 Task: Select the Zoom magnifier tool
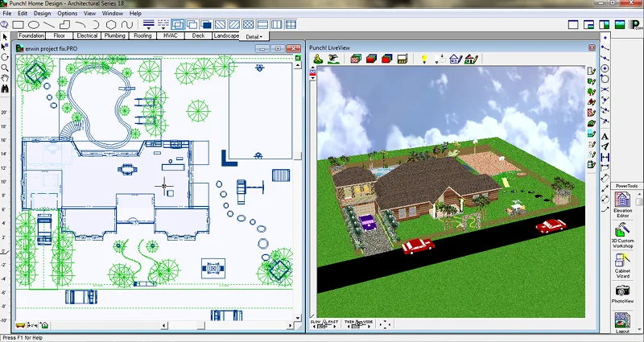pos(5,68)
